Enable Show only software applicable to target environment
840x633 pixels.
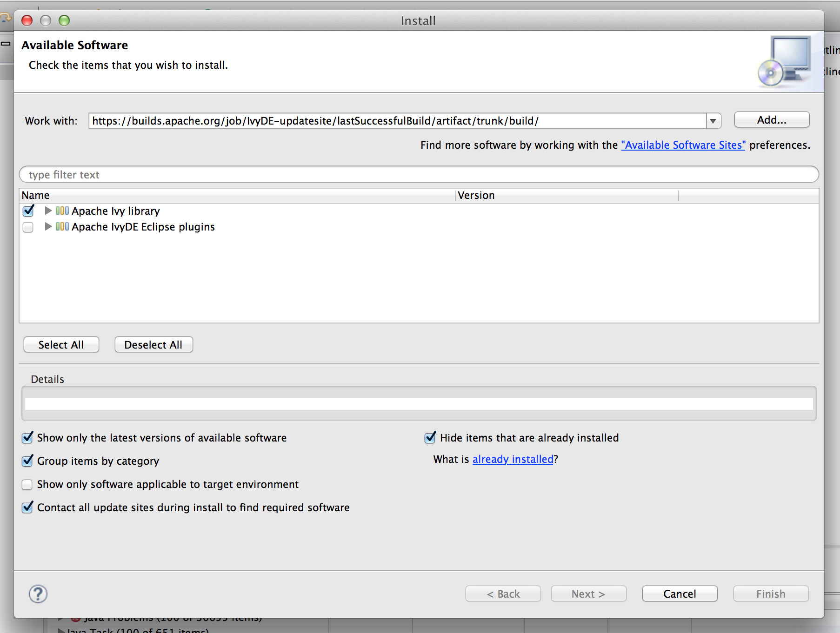pos(27,485)
